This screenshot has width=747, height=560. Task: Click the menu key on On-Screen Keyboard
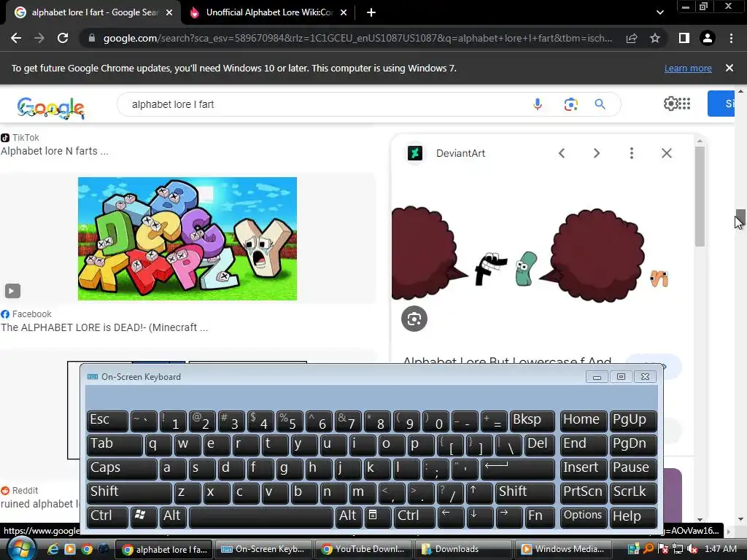377,517
